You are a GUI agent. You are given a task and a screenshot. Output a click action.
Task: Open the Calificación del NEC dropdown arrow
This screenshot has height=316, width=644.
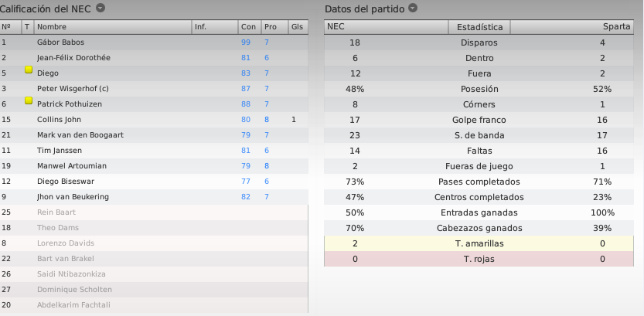[101, 8]
